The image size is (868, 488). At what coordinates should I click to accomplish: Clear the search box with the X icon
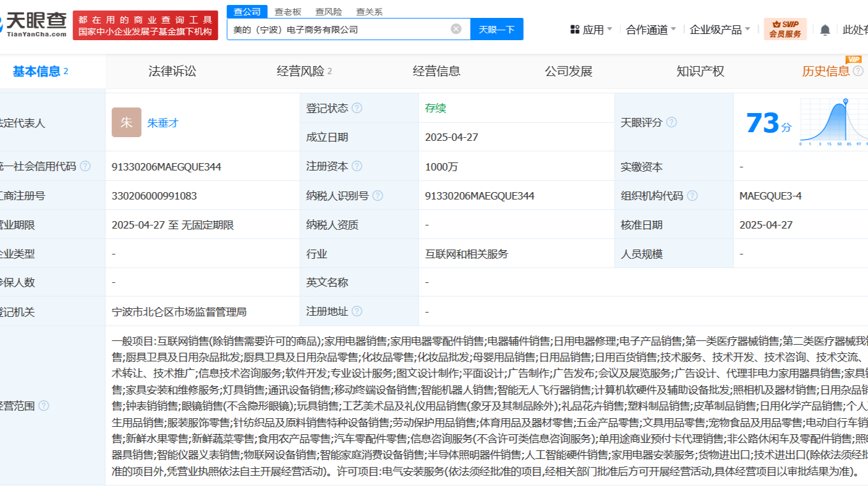[x=456, y=28]
